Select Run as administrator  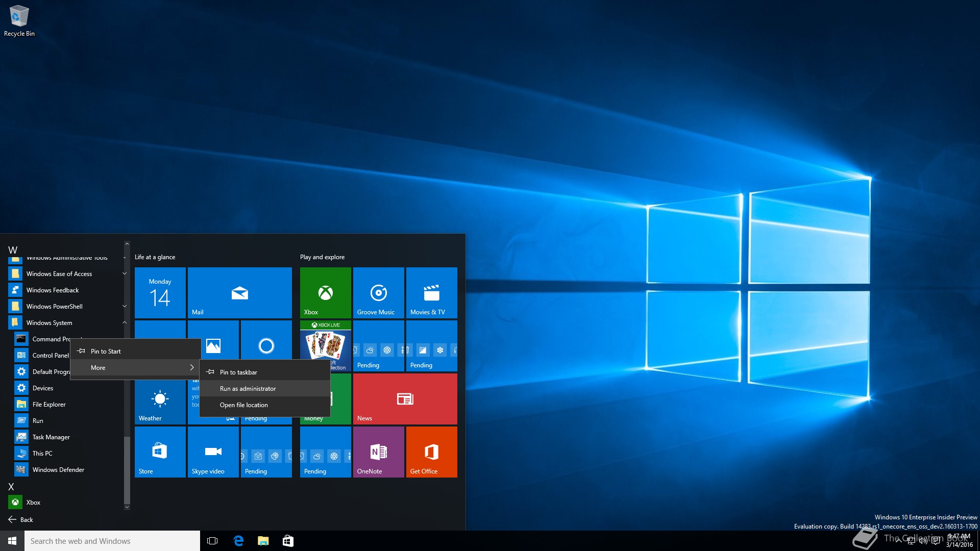[248, 389]
